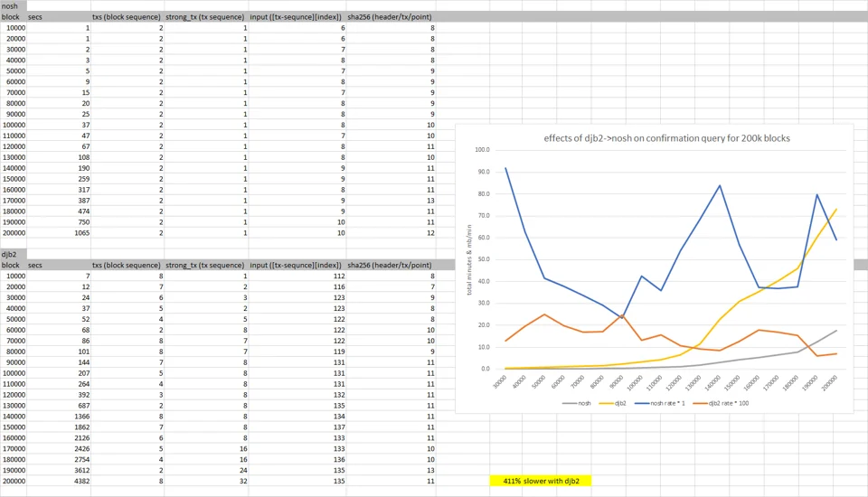Select the djb2 input cell with value 137
The image size is (868, 497).
coord(297,427)
